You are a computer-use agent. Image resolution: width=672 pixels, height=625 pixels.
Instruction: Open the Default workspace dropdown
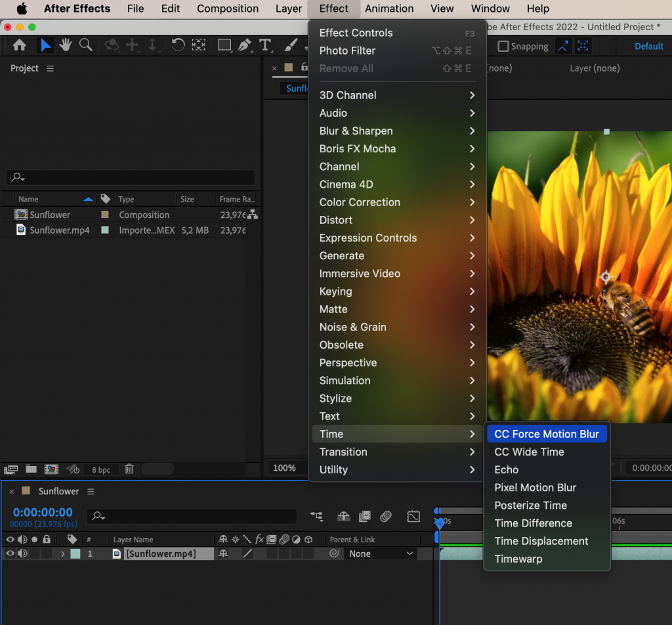[648, 46]
